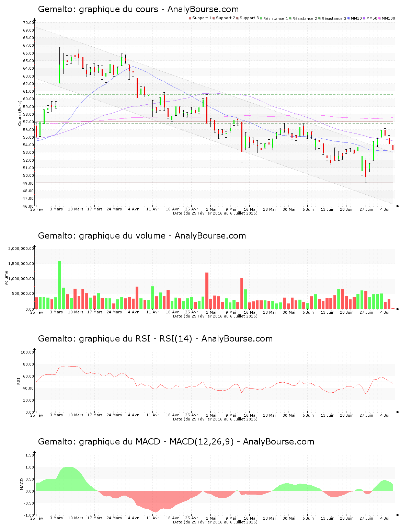The height and width of the screenshot is (532, 412).
Task: Click '2 Mai' date under volume chart
Action: [211, 312]
